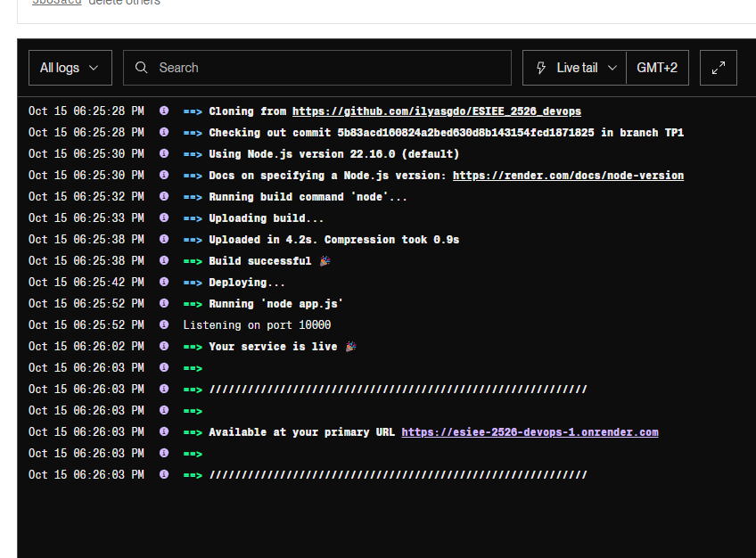Click info icon beside Your service is live

pos(164,347)
